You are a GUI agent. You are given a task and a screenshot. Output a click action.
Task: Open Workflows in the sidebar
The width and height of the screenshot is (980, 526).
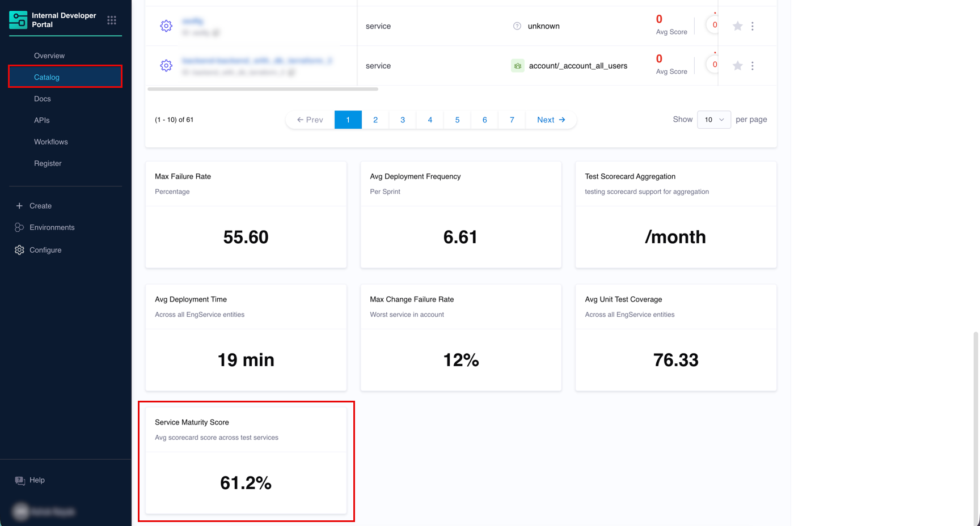(51, 142)
